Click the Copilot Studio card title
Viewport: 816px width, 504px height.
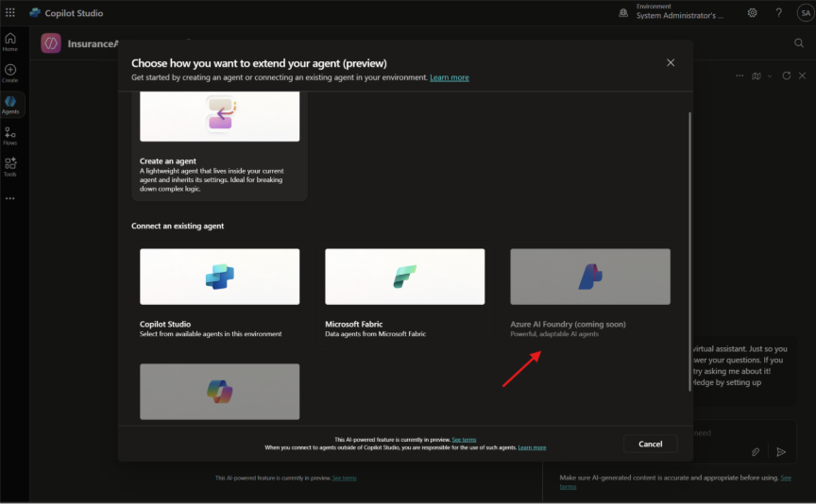[165, 324]
